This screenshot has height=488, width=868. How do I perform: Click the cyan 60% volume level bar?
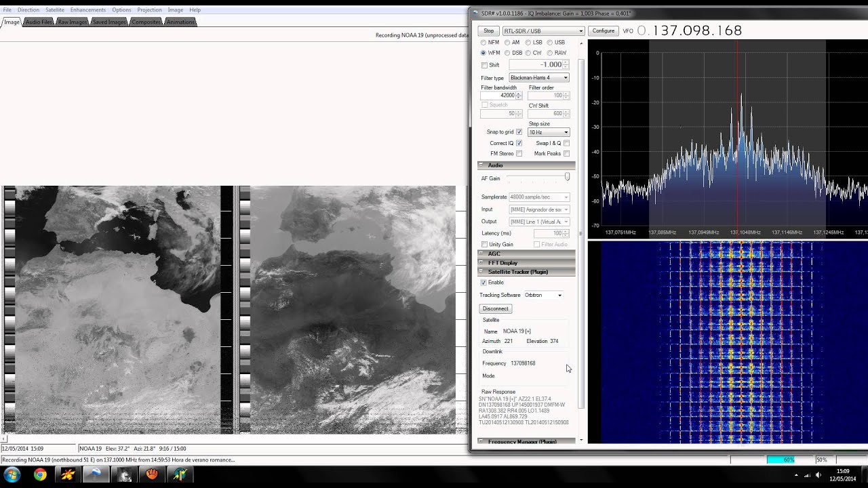[x=781, y=460]
